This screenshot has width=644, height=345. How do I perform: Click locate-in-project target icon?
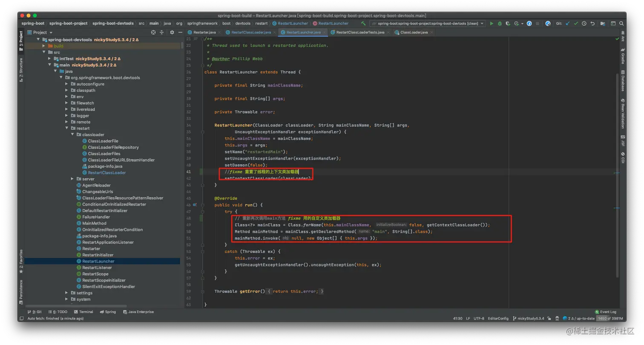(x=153, y=32)
